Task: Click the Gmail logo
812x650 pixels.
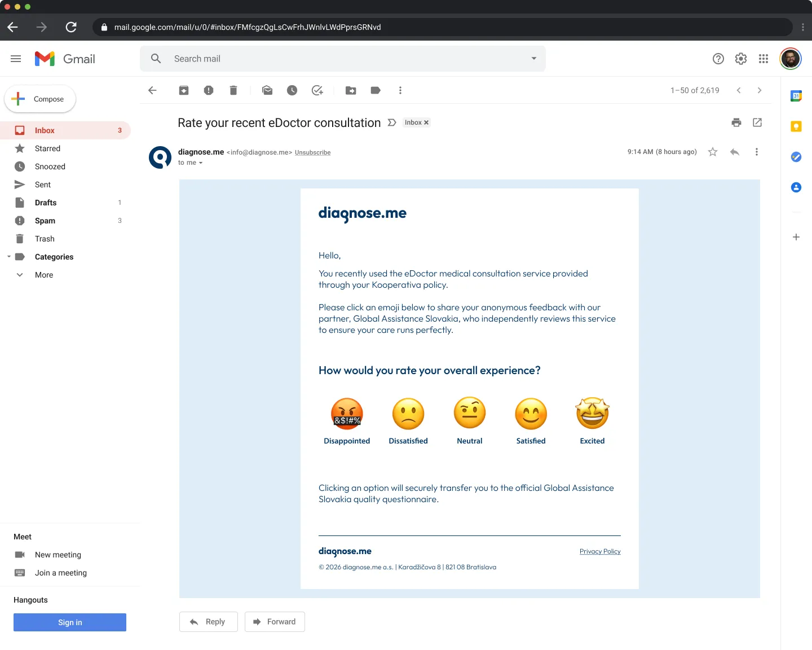Action: pyautogui.click(x=65, y=59)
